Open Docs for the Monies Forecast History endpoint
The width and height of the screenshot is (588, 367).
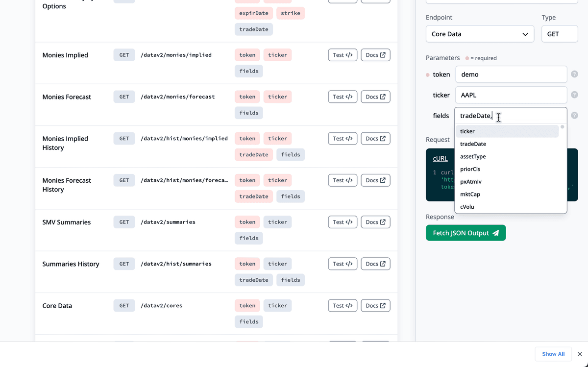coord(375,180)
